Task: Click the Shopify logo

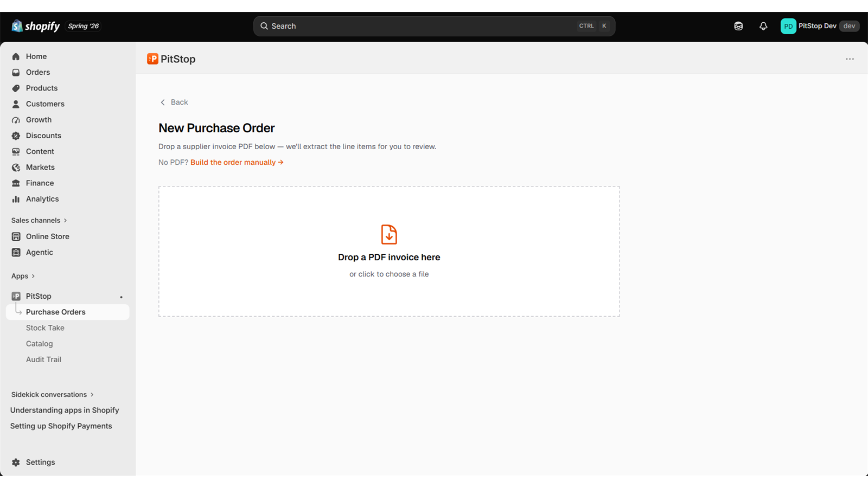Action: 36,26
